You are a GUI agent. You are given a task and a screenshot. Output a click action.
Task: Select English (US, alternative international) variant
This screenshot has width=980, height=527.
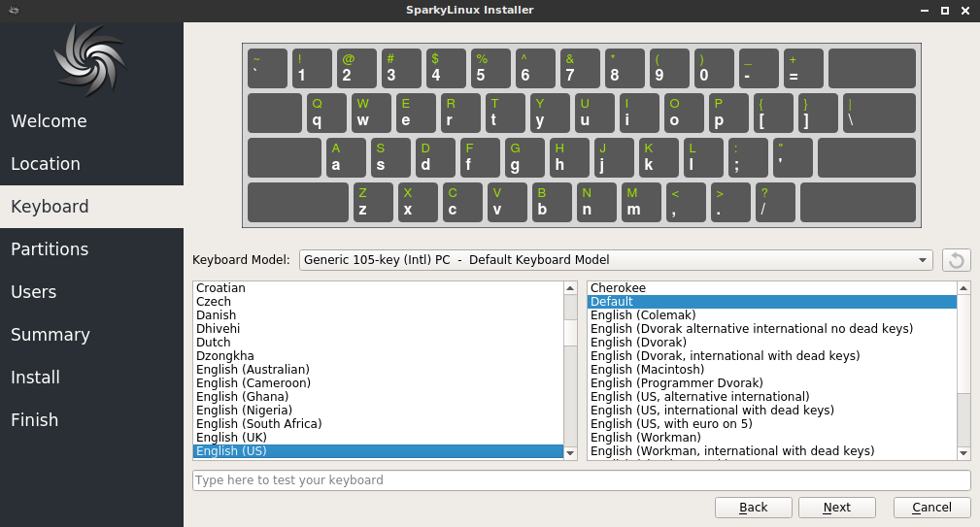click(x=772, y=397)
